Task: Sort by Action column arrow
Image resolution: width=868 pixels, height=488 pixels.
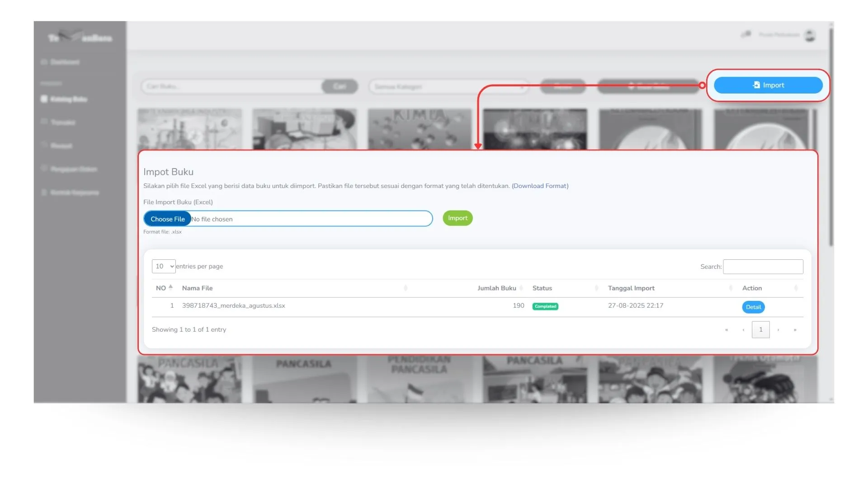Action: point(796,288)
